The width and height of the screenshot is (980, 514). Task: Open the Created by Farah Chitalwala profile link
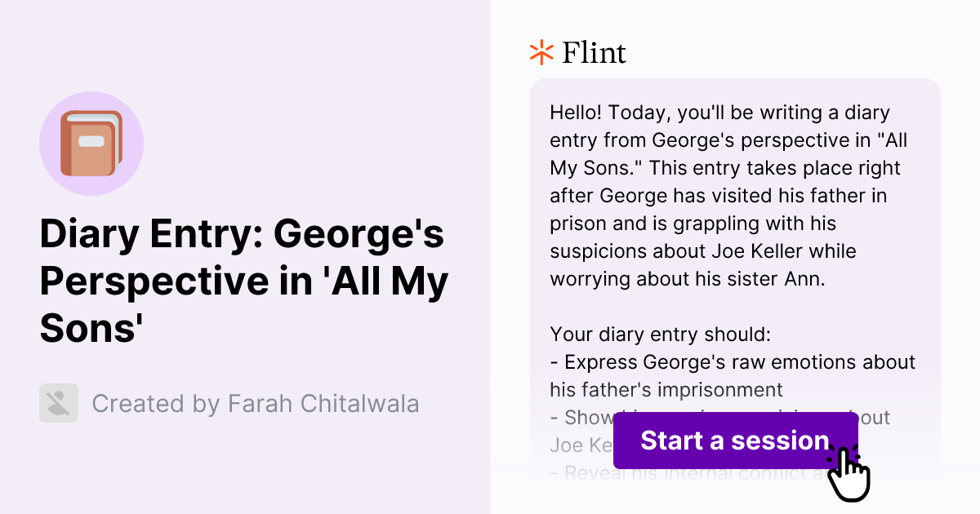pyautogui.click(x=256, y=403)
